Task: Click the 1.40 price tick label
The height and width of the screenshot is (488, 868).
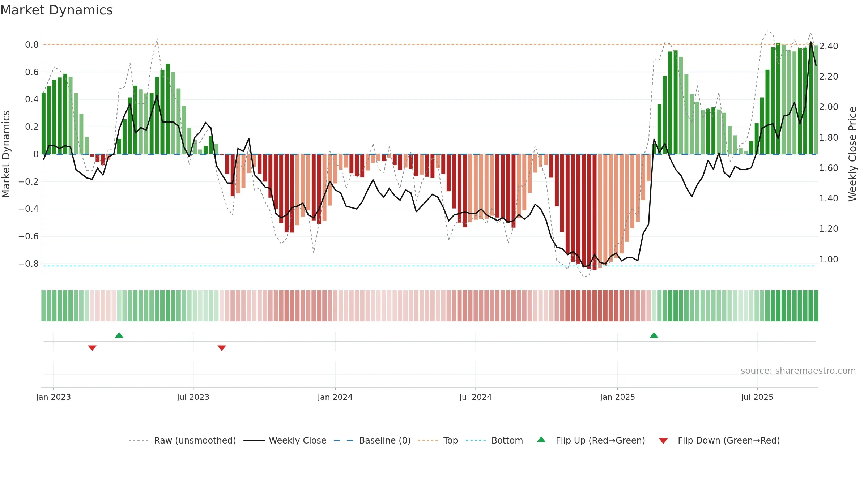Action: (x=829, y=198)
